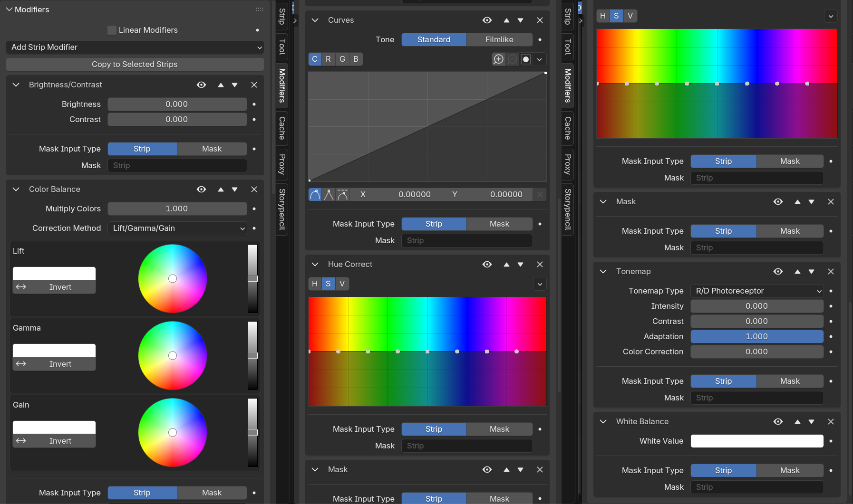Remove the Color Balance modifier

tap(254, 189)
